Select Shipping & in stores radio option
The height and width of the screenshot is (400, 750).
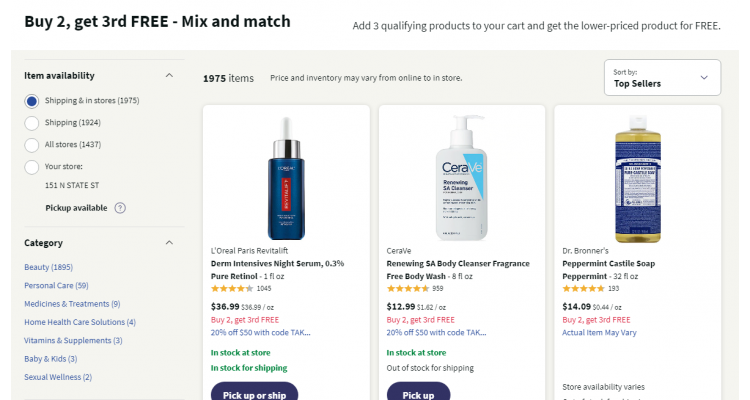click(x=32, y=101)
